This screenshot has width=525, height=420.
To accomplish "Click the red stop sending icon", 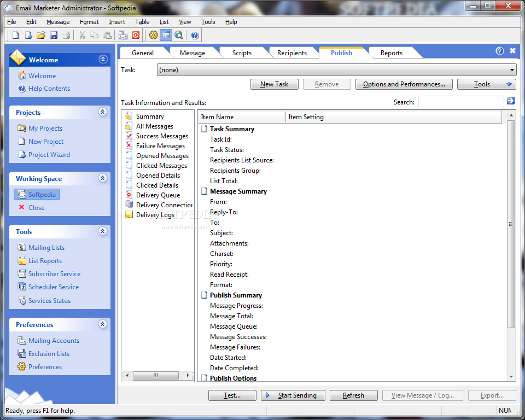I will point(136,35).
